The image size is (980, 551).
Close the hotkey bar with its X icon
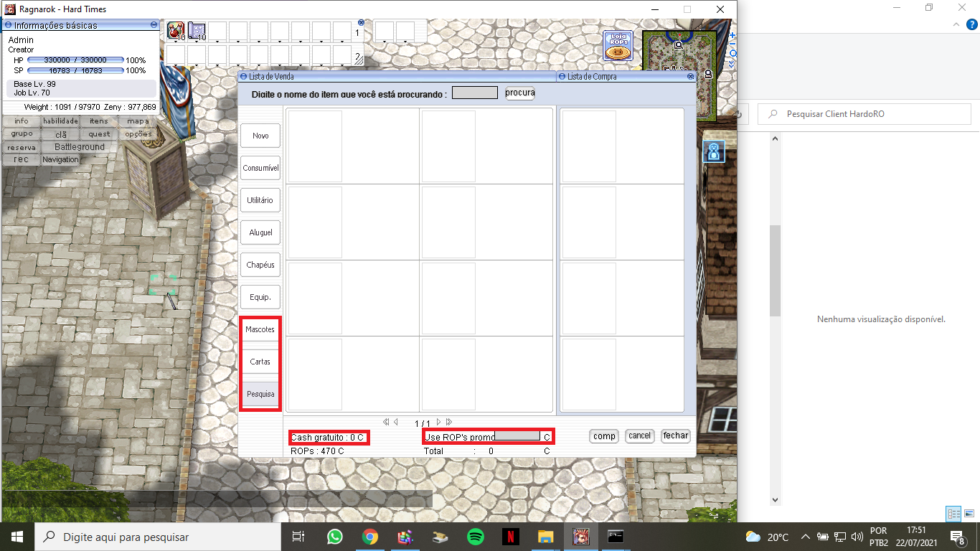pyautogui.click(x=361, y=23)
